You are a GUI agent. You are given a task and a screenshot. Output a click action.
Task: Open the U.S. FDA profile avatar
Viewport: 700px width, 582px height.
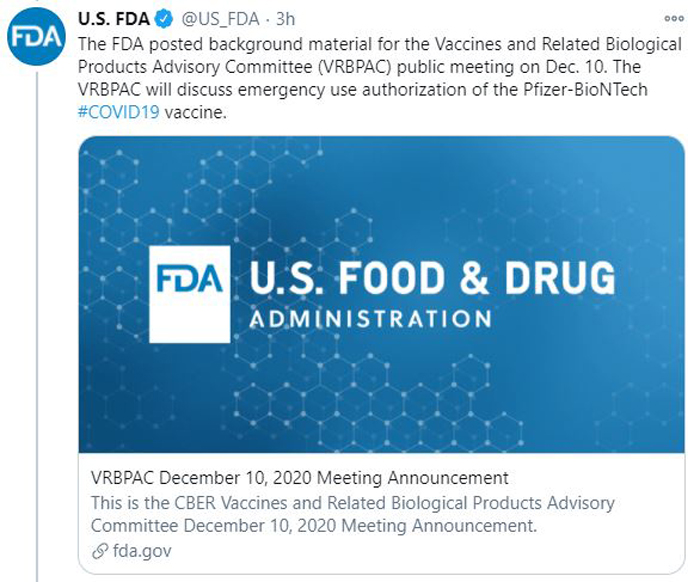[36, 36]
